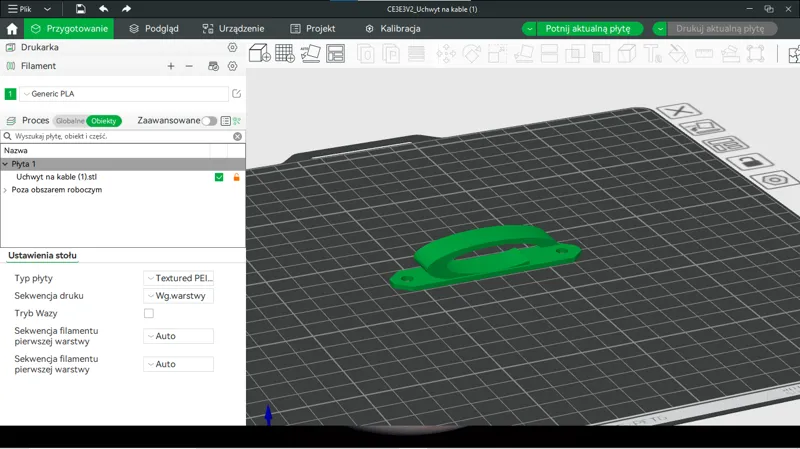Open Drukarka settings gear
800x449 pixels.
[232, 47]
